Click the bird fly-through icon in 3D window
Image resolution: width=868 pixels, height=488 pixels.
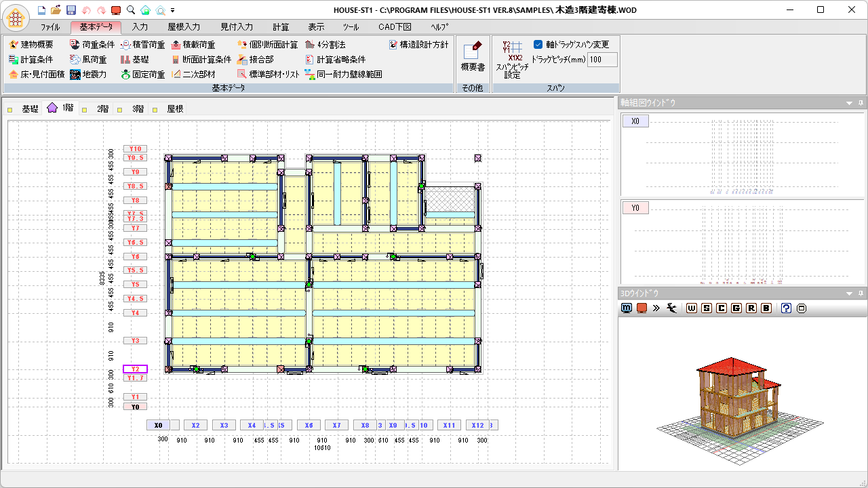(x=672, y=308)
